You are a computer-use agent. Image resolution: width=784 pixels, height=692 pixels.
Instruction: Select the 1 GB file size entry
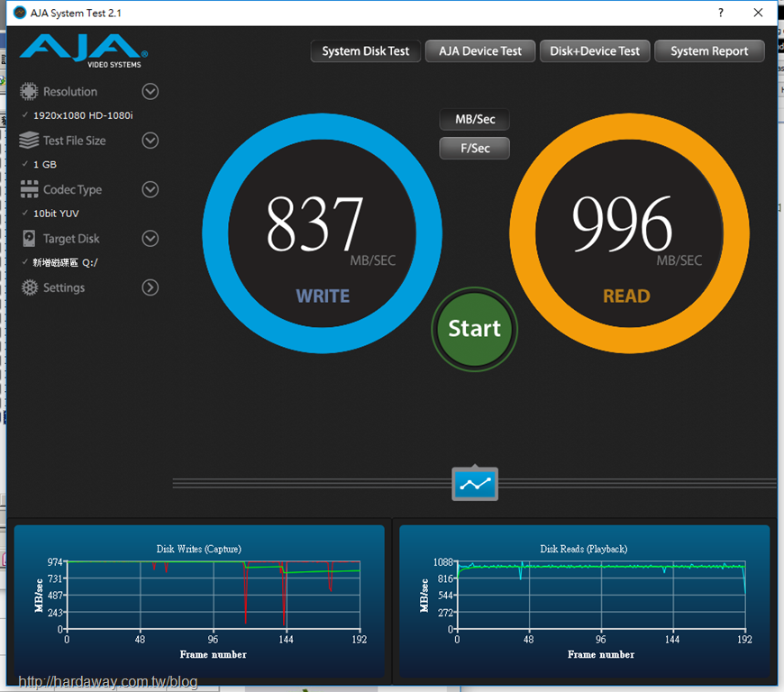[44, 165]
